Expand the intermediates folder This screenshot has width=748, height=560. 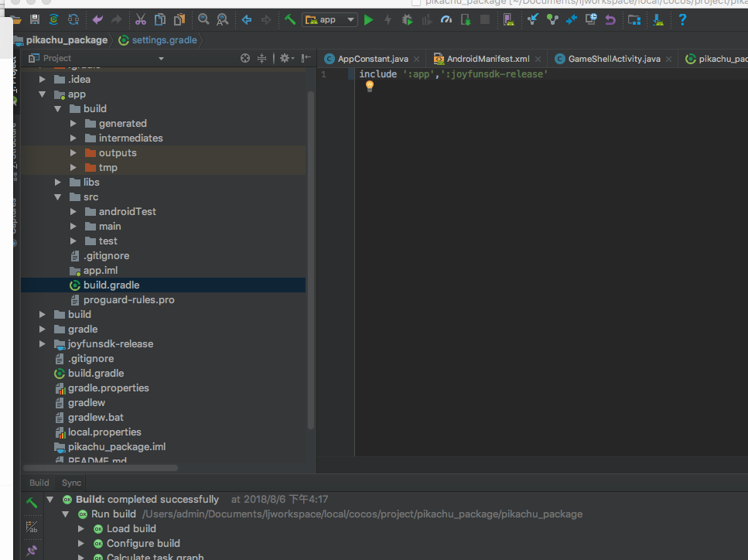[73, 138]
